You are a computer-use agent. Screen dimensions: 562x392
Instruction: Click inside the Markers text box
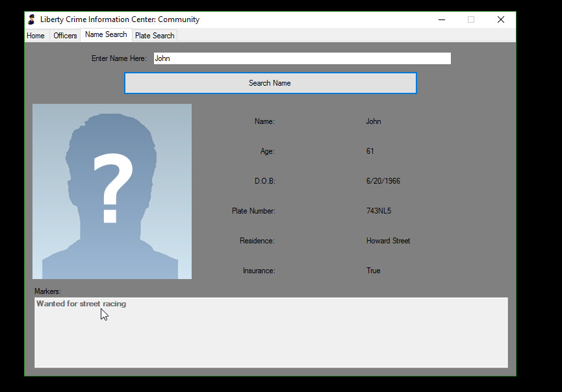[270, 337]
